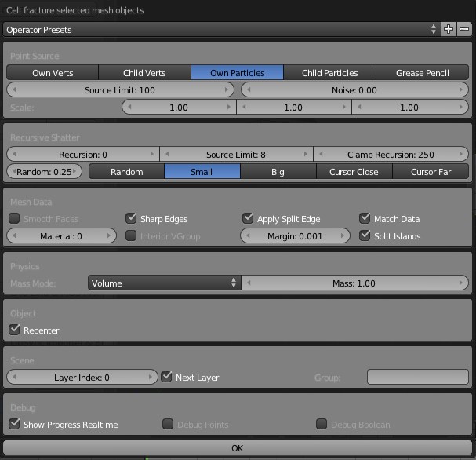Toggle Split Islands checkbox
The image size is (476, 460).
(365, 235)
